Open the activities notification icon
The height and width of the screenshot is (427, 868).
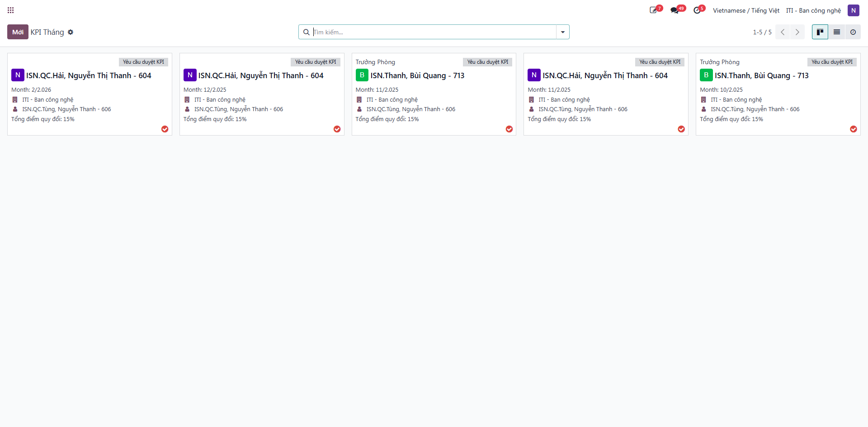pyautogui.click(x=654, y=10)
